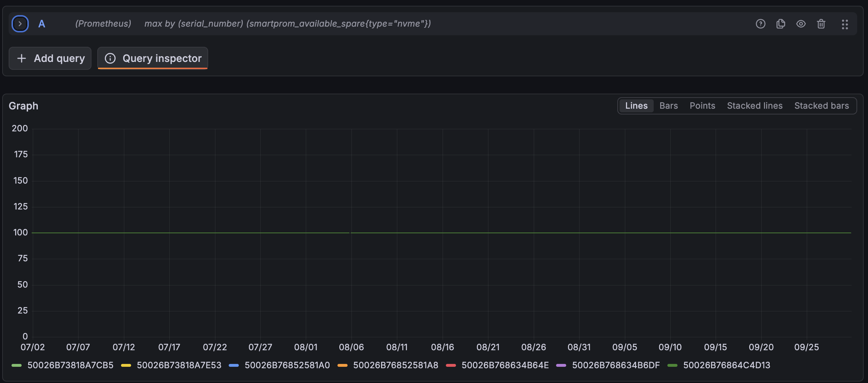Screen dimensions: 868x383
Task: Click the smartprom_available_spare query expression text
Action: click(x=288, y=24)
